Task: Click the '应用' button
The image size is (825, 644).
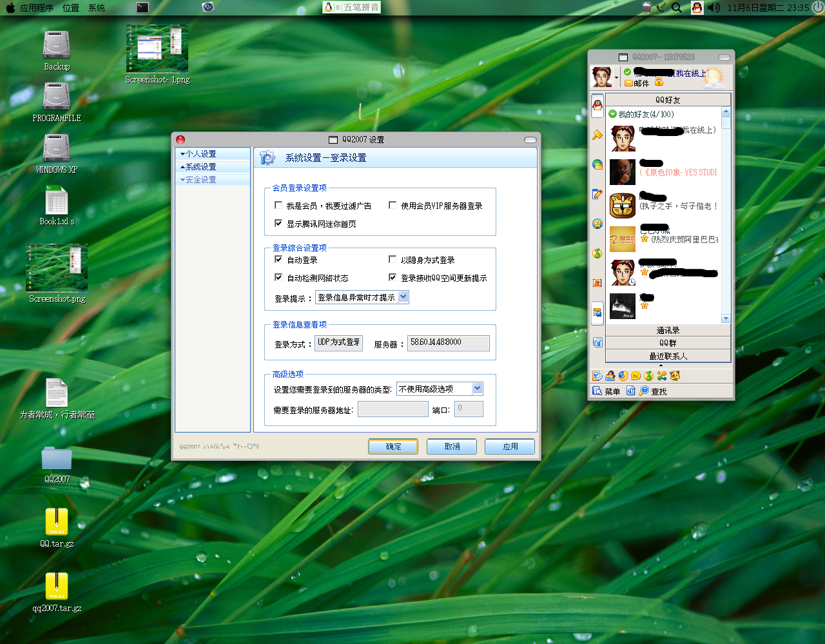Action: click(x=510, y=446)
